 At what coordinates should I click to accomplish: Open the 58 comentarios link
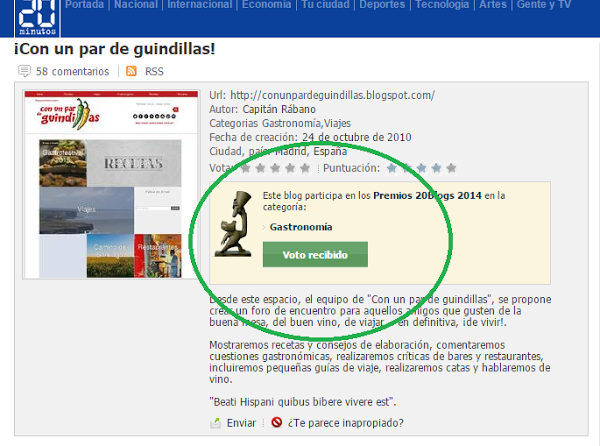[72, 72]
